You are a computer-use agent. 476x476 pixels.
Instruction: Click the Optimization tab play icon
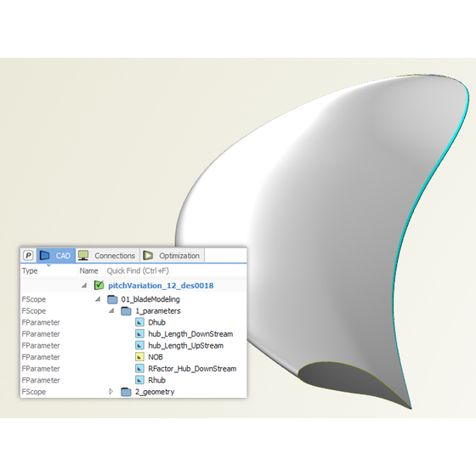(148, 255)
